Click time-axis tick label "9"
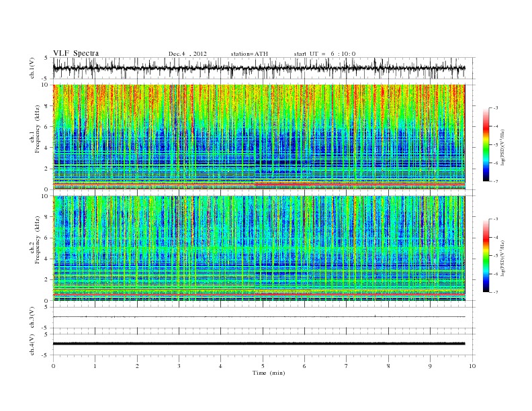 (x=430, y=366)
